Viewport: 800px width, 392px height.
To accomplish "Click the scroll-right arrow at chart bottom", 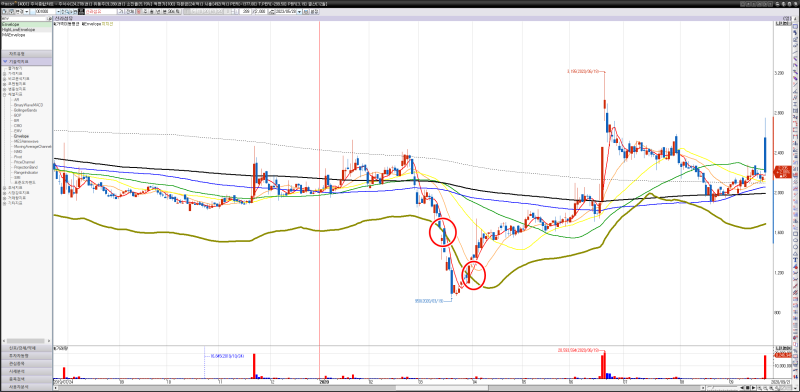I will point(753,388).
